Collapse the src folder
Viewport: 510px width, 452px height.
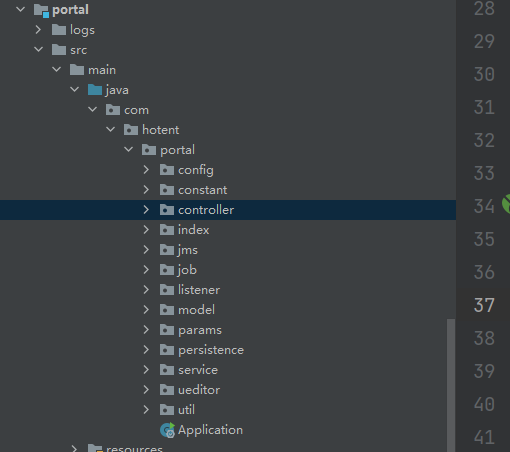click(x=38, y=49)
